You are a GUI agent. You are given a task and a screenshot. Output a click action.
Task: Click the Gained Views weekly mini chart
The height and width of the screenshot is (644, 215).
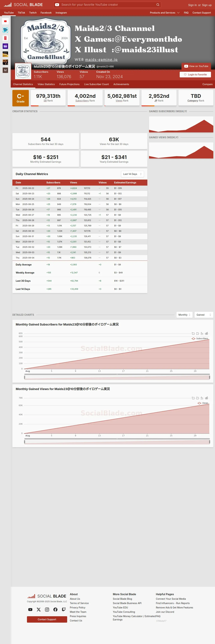181,150
